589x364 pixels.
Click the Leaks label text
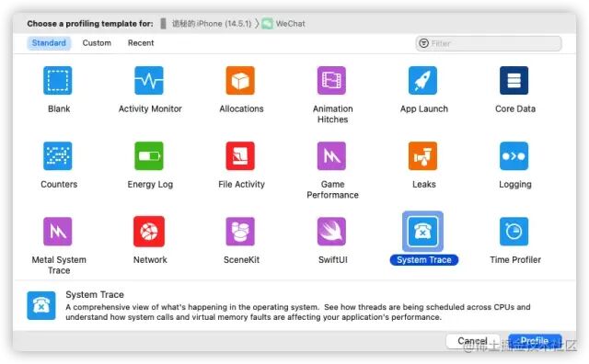[424, 184]
